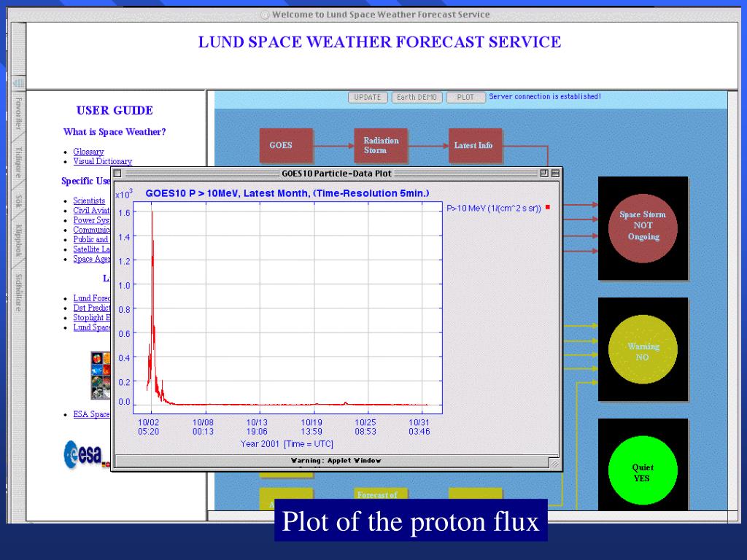Click the window-shade collapse box of plot window

click(x=555, y=174)
